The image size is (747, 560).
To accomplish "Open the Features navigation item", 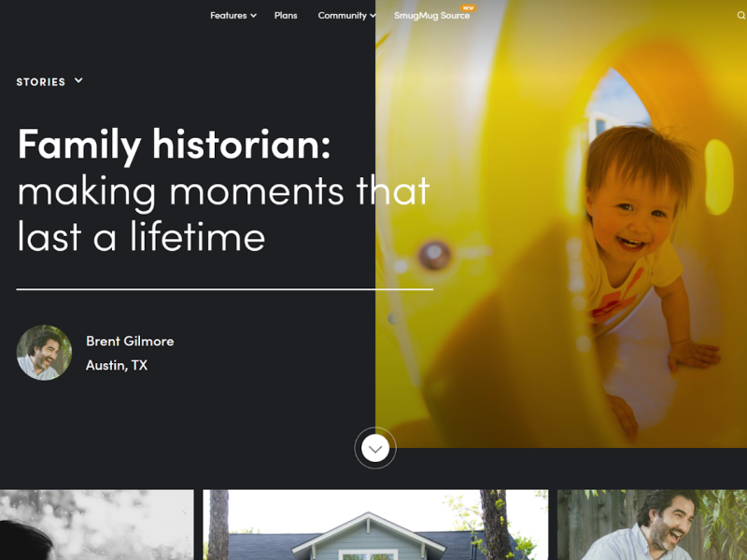I will [x=228, y=15].
